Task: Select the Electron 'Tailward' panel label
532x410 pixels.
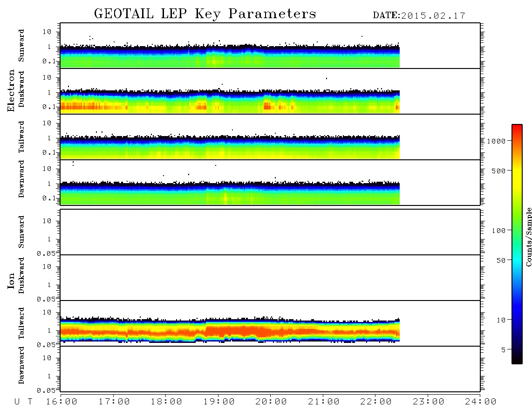Action: [21, 137]
